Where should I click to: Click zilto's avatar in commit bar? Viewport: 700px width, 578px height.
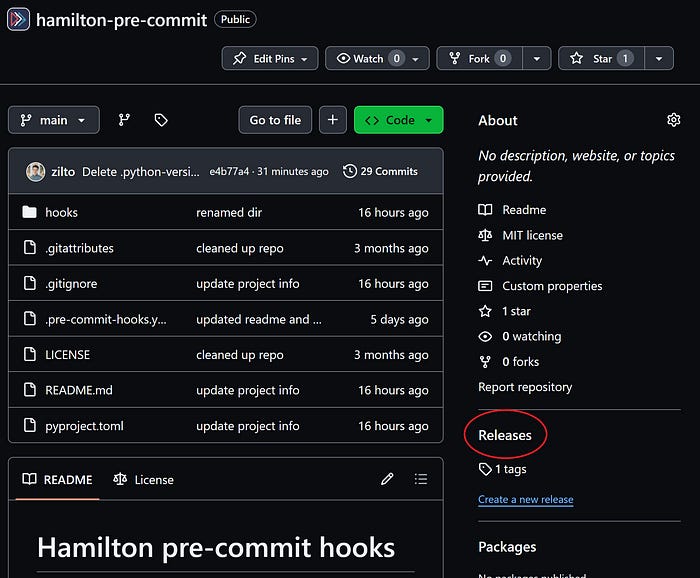coord(35,172)
